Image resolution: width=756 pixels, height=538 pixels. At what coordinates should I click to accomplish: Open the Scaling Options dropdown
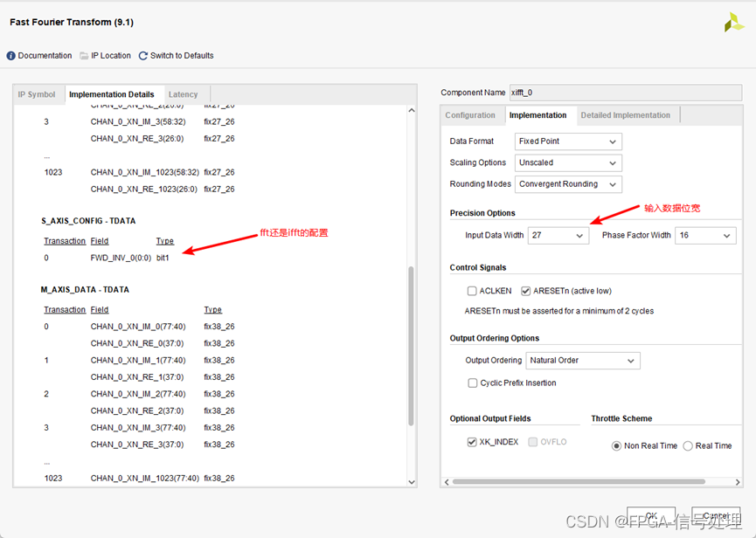point(568,162)
